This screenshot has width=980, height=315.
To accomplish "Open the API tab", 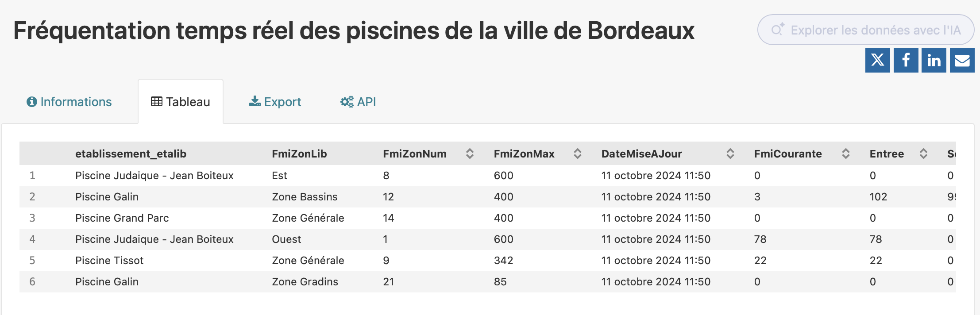I will coord(358,102).
